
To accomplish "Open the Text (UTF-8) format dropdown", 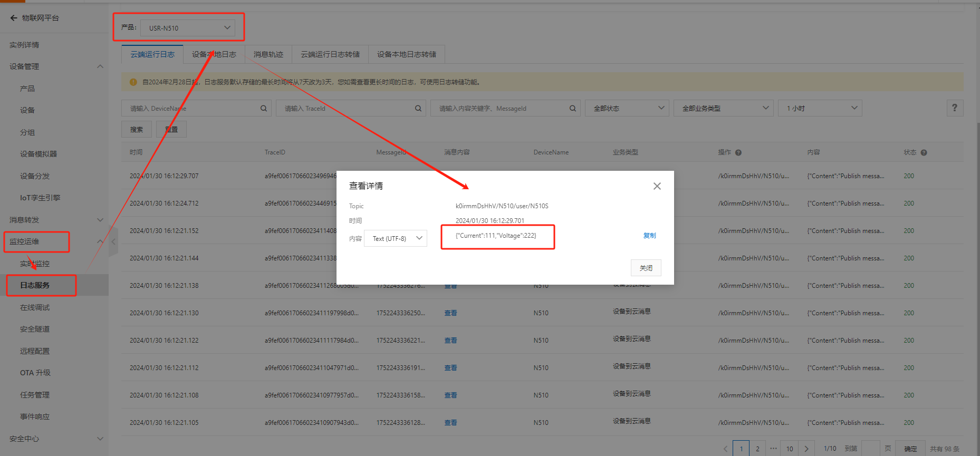I will 396,238.
